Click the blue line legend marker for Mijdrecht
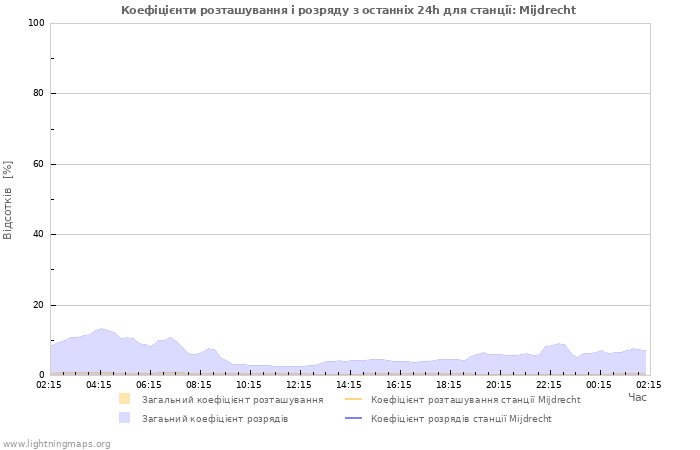 353,418
